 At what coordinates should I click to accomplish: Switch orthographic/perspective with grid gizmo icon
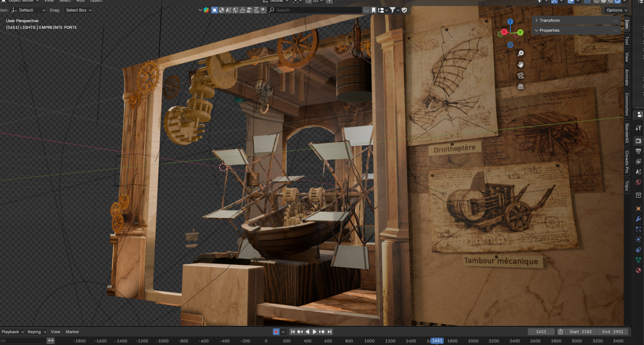click(x=520, y=87)
